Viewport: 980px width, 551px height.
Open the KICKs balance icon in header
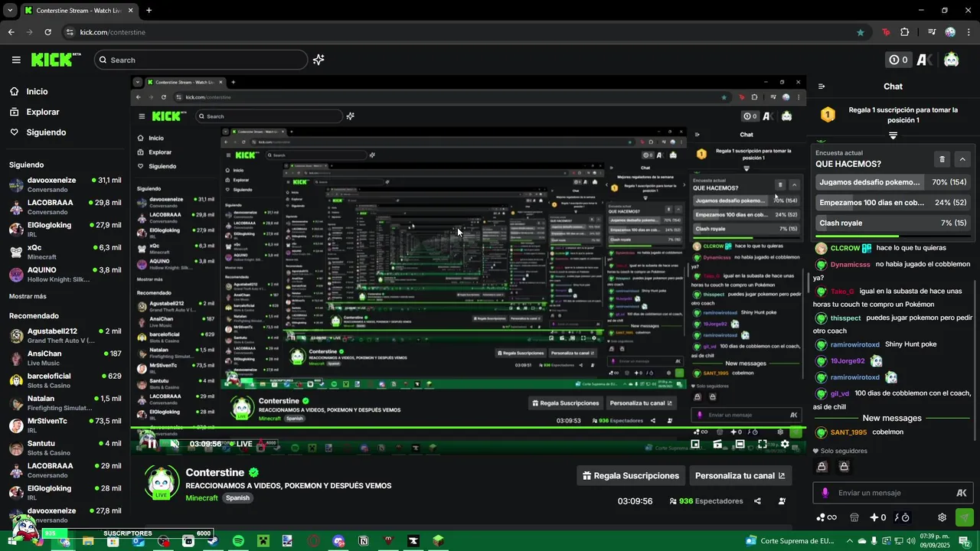897,60
